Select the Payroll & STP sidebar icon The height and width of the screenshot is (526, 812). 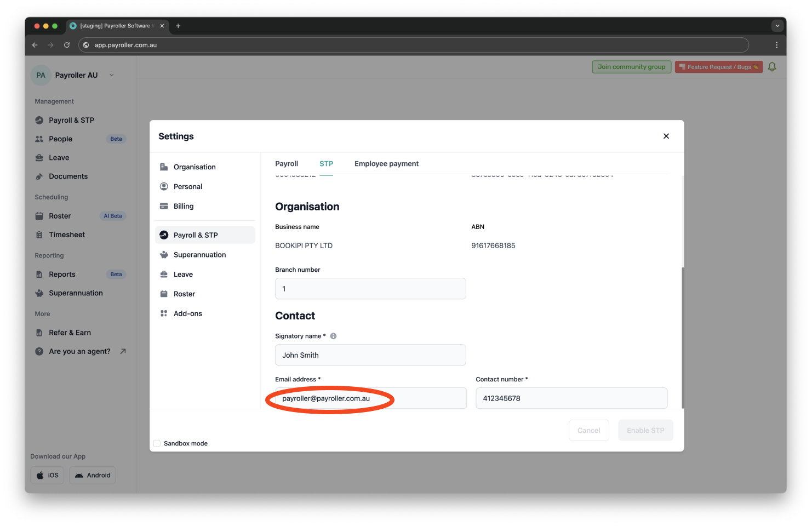(x=38, y=120)
